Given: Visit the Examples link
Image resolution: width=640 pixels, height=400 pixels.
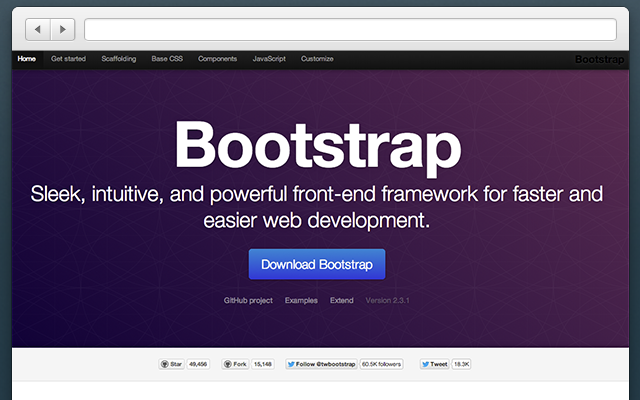Looking at the screenshot, I should [x=301, y=300].
